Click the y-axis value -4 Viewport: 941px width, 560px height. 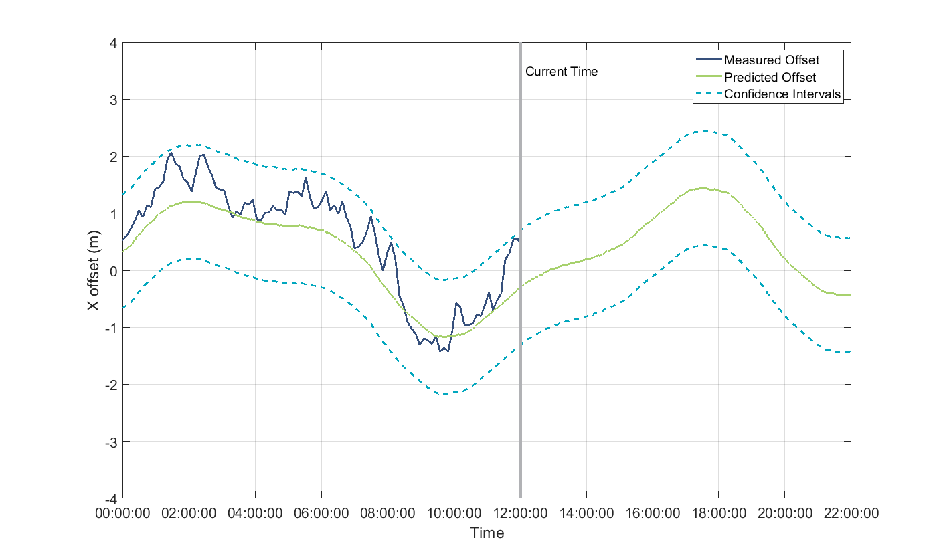[x=112, y=498]
